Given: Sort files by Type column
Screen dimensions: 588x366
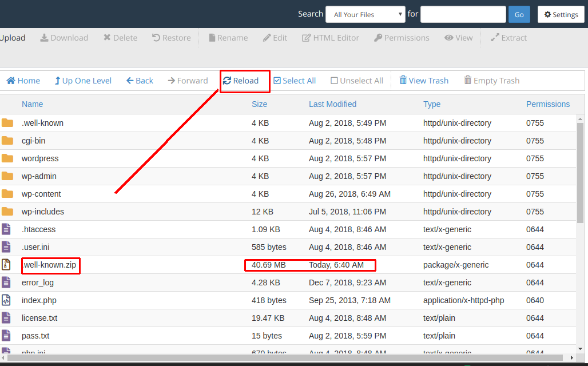Looking at the screenshot, I should [432, 104].
